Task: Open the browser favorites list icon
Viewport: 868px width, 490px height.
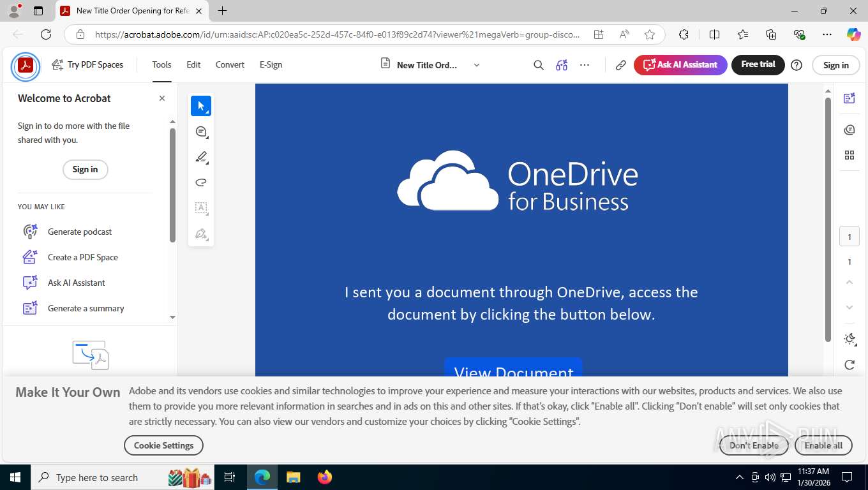Action: [743, 34]
